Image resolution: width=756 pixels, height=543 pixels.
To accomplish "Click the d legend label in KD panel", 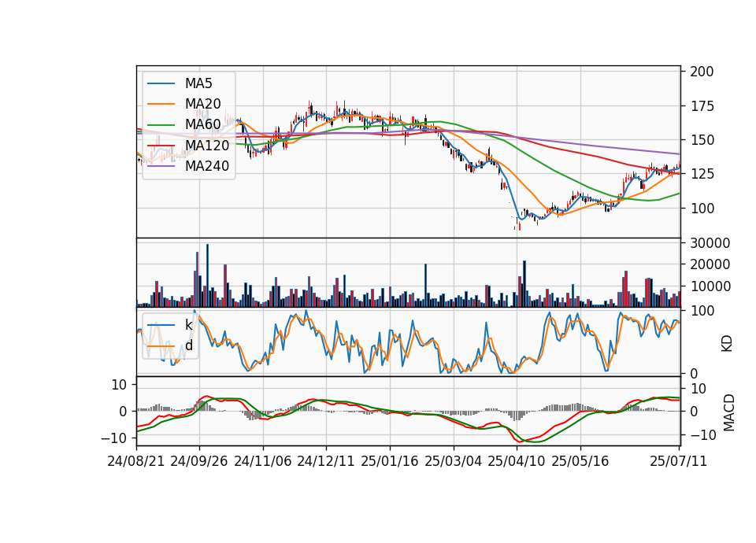I will coord(189,345).
